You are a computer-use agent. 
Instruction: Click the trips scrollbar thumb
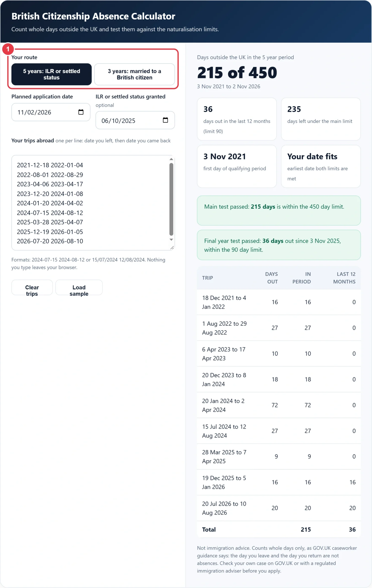[171, 199]
